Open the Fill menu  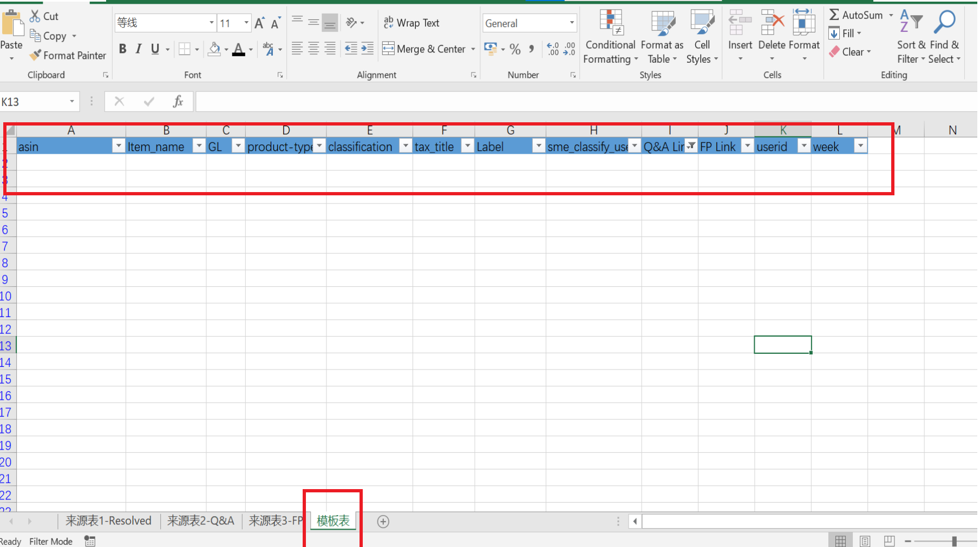[x=845, y=34]
